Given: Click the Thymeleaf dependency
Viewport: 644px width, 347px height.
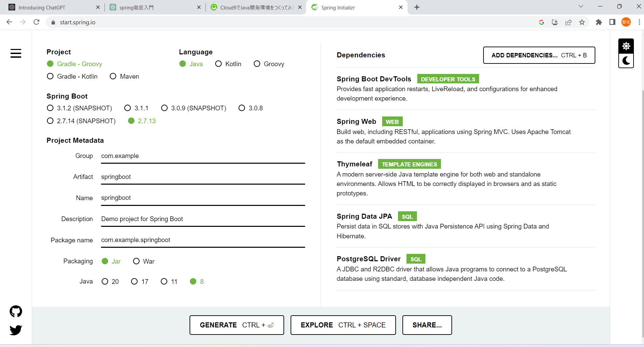Looking at the screenshot, I should pyautogui.click(x=466, y=179).
